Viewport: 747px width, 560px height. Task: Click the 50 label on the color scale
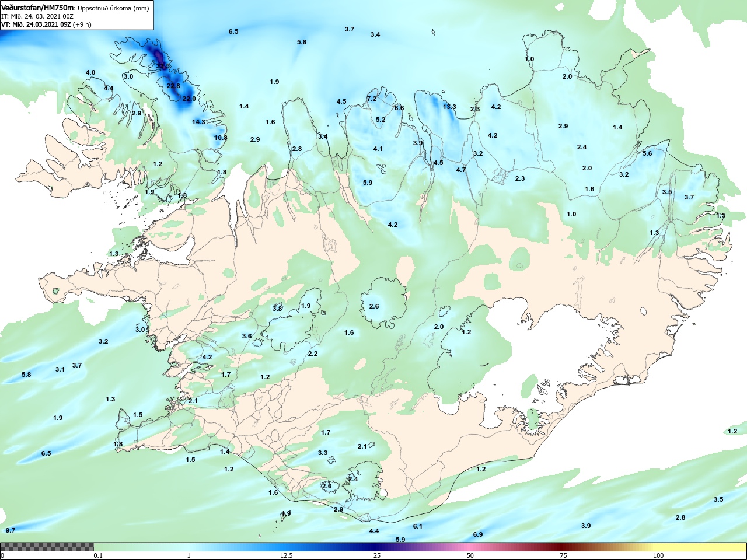(x=470, y=555)
